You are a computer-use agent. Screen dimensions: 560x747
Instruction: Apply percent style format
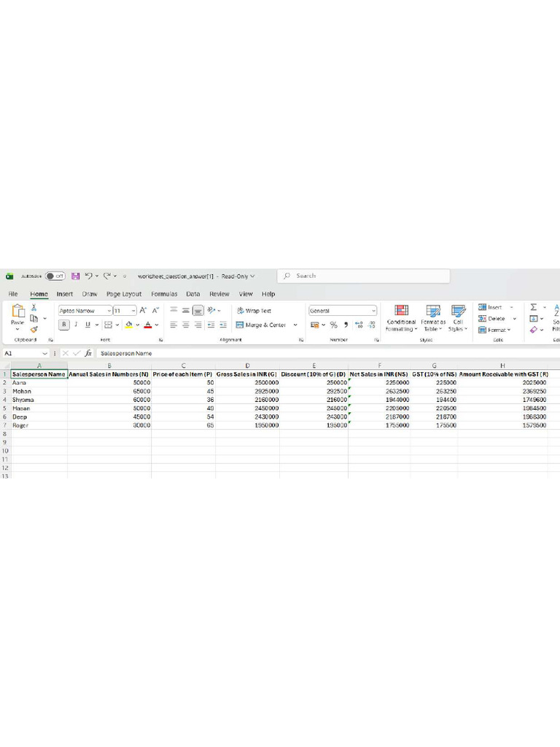coord(334,325)
